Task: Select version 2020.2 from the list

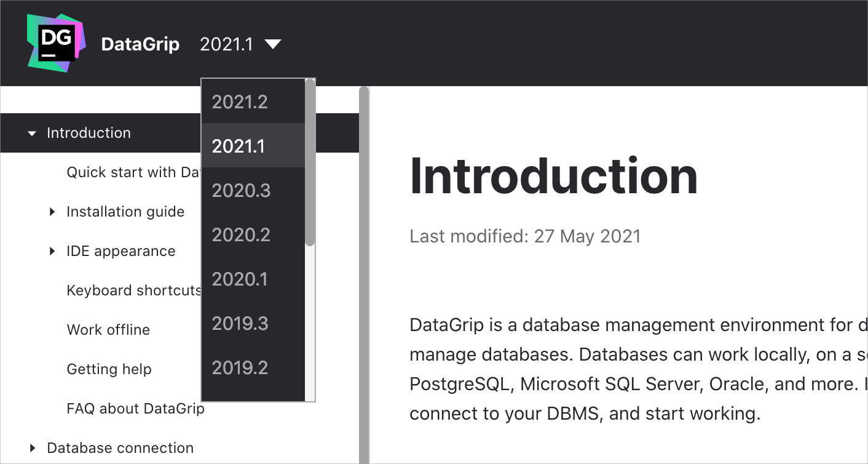Action: click(241, 234)
